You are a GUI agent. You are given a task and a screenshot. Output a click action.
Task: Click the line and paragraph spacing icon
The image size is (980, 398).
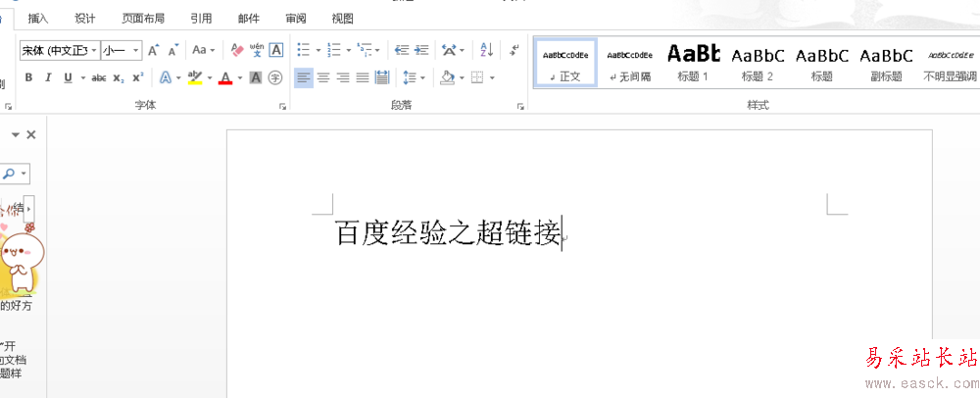pos(410,77)
